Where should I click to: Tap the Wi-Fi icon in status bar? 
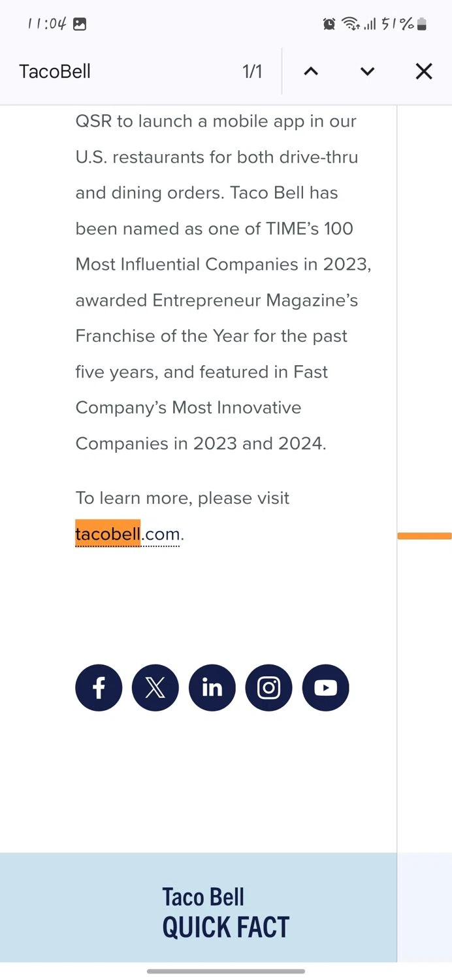[x=351, y=25]
